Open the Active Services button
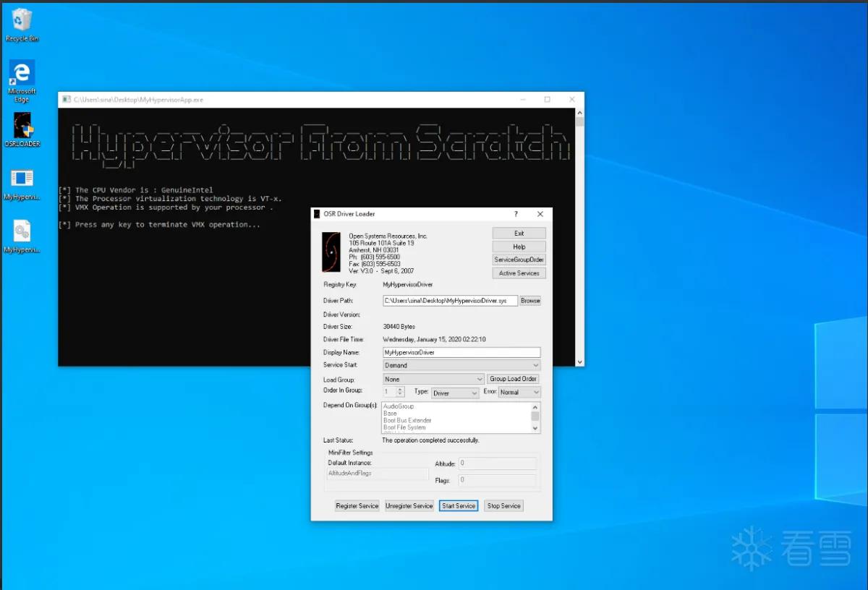This screenshot has height=590, width=868. 519,273
